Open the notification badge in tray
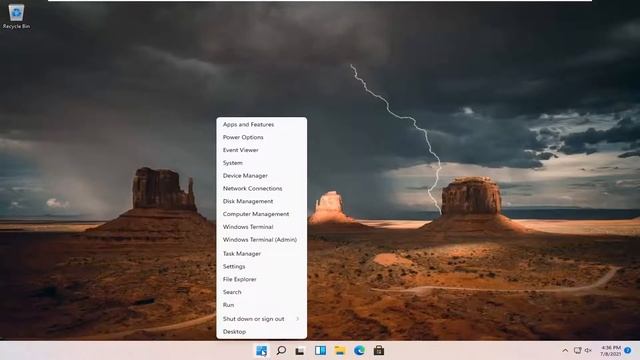 tap(628, 351)
